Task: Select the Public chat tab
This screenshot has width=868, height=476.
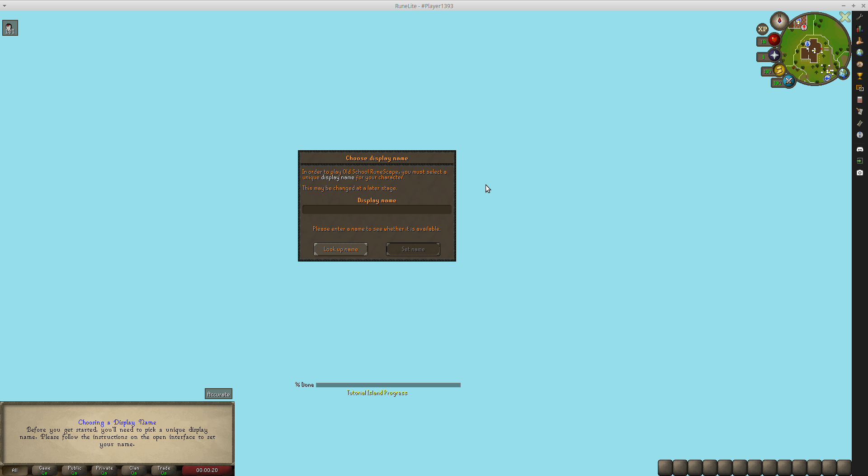Action: [x=75, y=470]
